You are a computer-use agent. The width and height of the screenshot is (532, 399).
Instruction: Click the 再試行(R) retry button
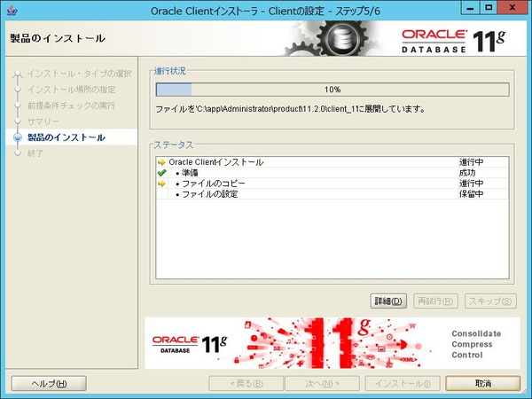[435, 301]
